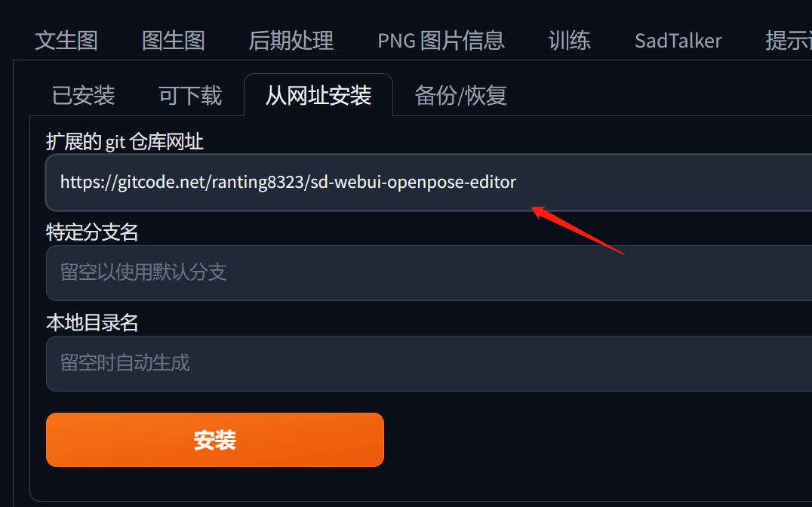Click the red arrow annotation
The height and width of the screenshot is (507, 812).
[x=577, y=230]
